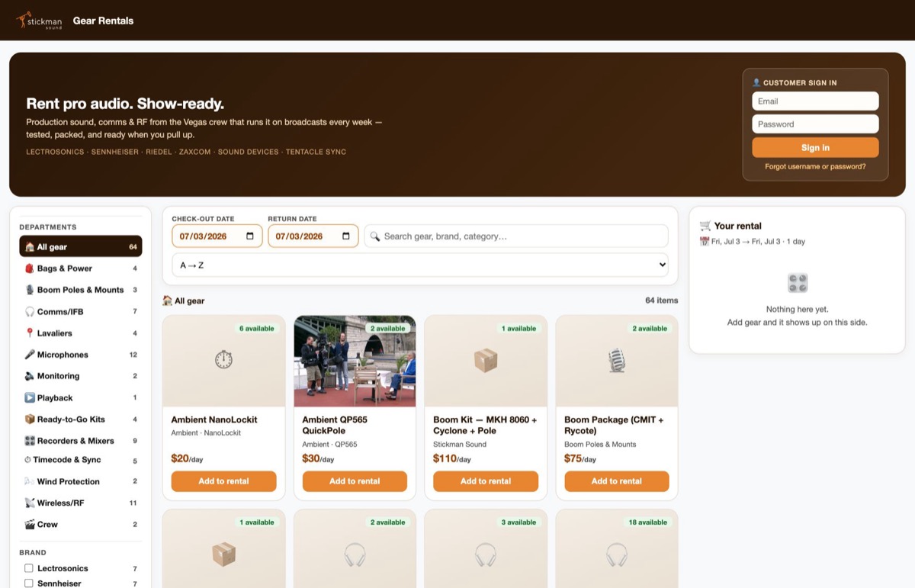Select the Crew department
915x588 pixels.
[81, 525]
